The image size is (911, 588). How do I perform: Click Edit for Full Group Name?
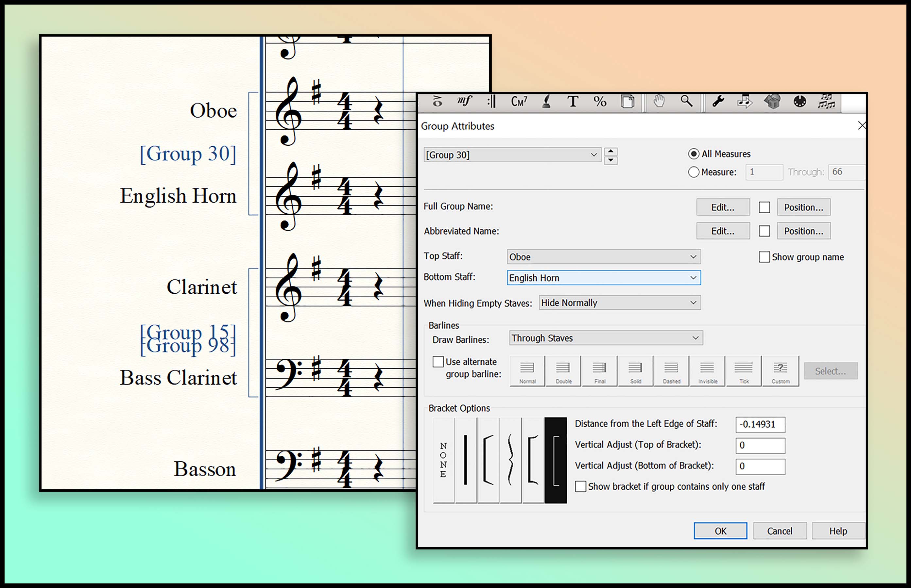click(723, 207)
